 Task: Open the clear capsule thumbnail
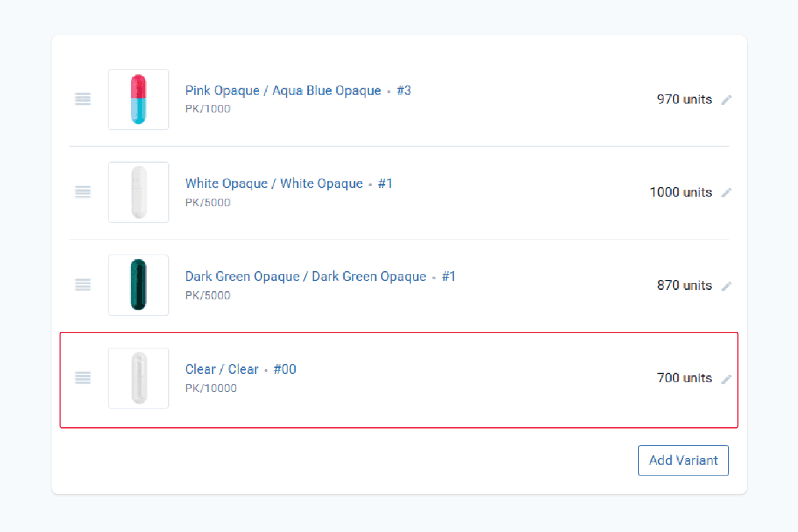138,378
